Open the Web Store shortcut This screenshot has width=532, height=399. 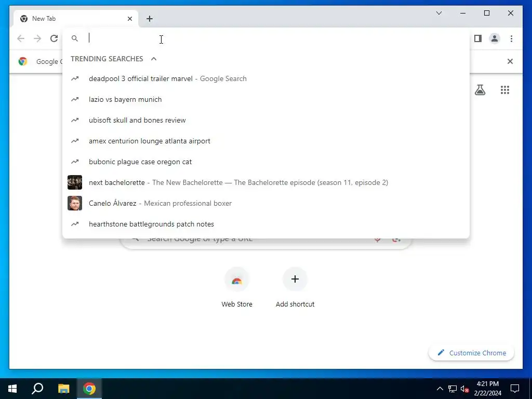click(237, 288)
